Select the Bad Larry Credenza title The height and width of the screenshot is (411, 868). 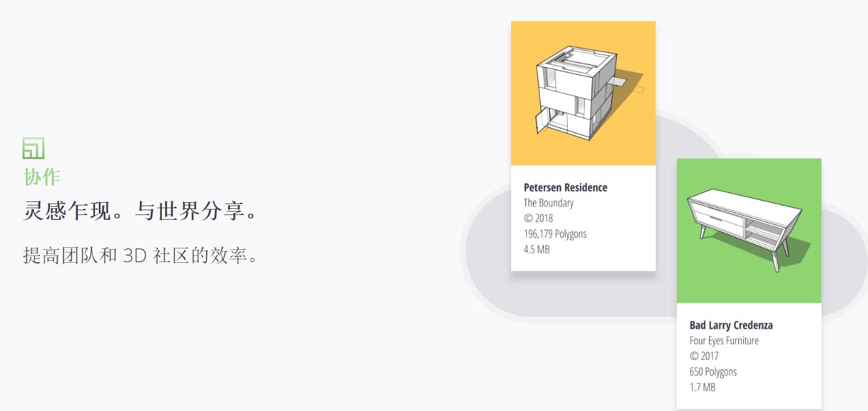pyautogui.click(x=731, y=325)
